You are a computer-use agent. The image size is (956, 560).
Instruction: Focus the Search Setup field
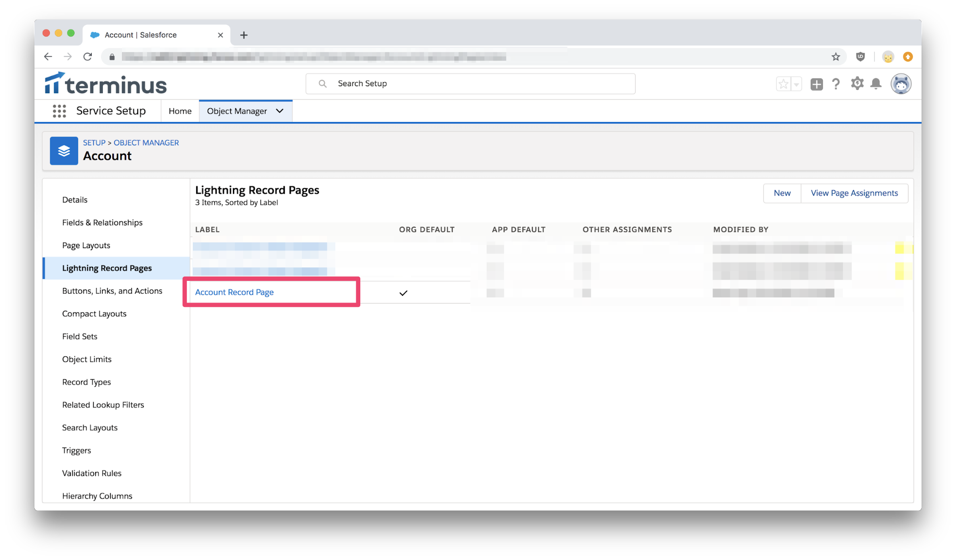click(x=470, y=84)
